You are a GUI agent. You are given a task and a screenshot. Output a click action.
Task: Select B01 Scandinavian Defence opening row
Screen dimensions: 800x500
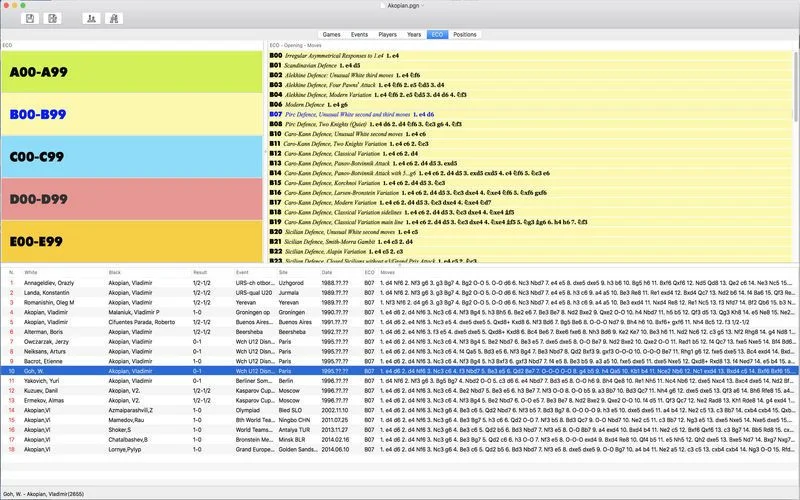tap(530, 65)
